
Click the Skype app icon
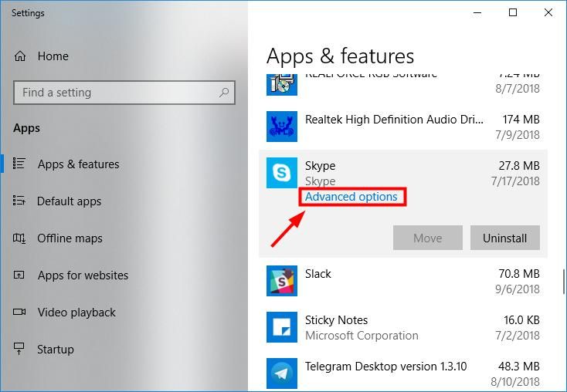coord(282,173)
